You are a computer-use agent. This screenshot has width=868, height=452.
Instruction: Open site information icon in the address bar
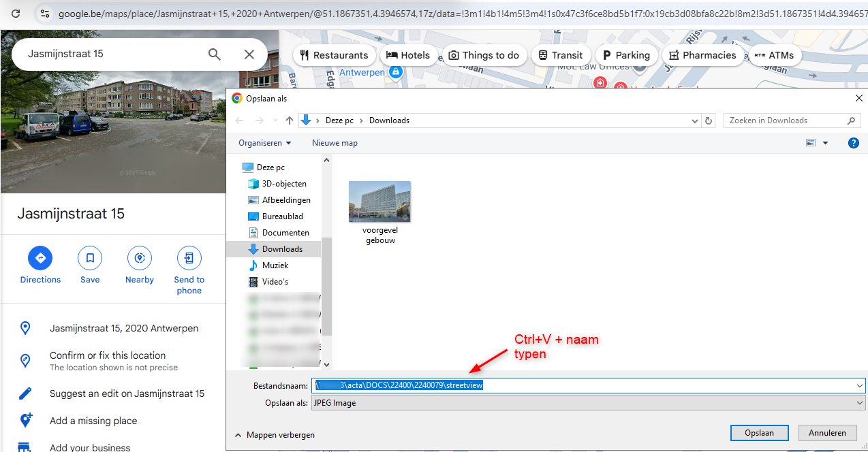click(44, 14)
